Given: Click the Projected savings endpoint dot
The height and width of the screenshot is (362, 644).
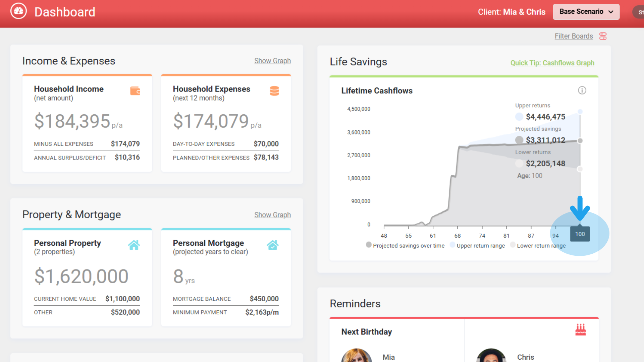Looking at the screenshot, I should pos(580,141).
